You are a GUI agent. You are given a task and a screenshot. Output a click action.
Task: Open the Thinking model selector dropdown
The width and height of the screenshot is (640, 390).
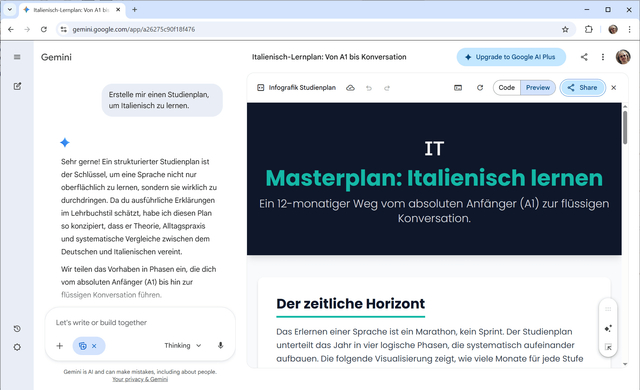click(x=183, y=346)
